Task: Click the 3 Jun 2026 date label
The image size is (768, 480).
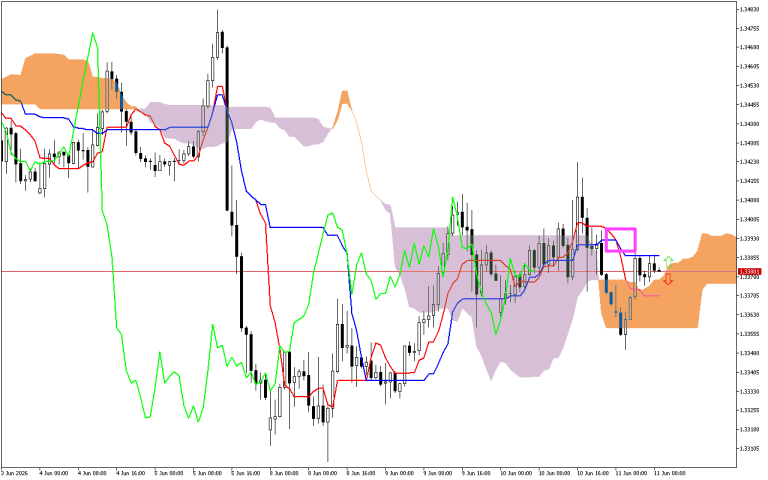Action: (15, 473)
